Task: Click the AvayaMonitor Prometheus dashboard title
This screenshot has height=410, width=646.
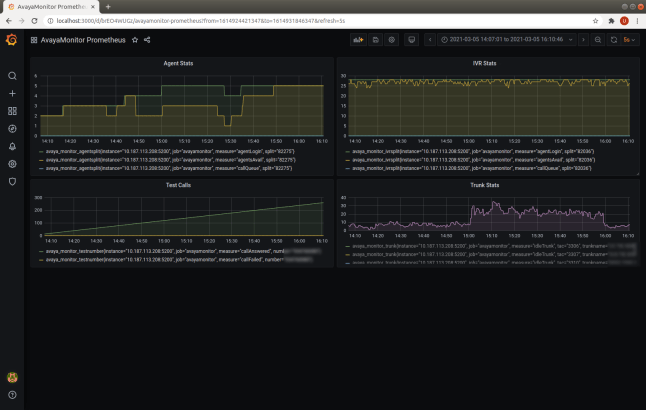Action: pos(84,40)
